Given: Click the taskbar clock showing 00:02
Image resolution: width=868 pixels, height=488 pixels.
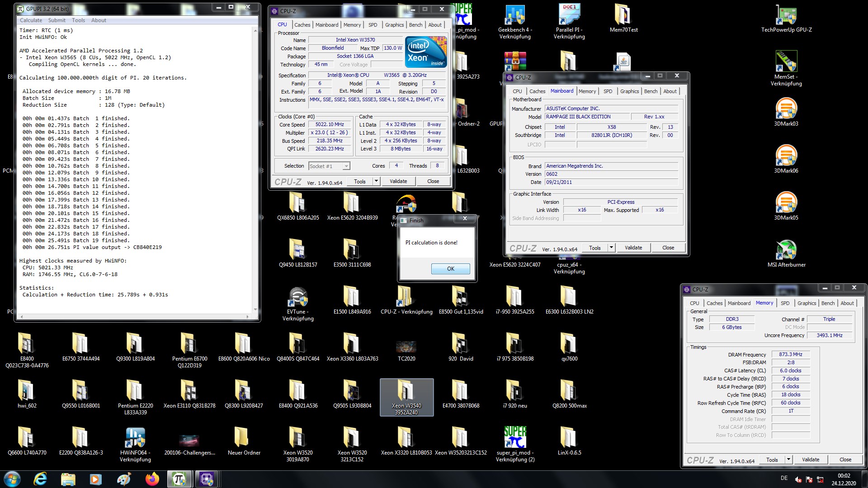Looking at the screenshot, I should 844,479.
